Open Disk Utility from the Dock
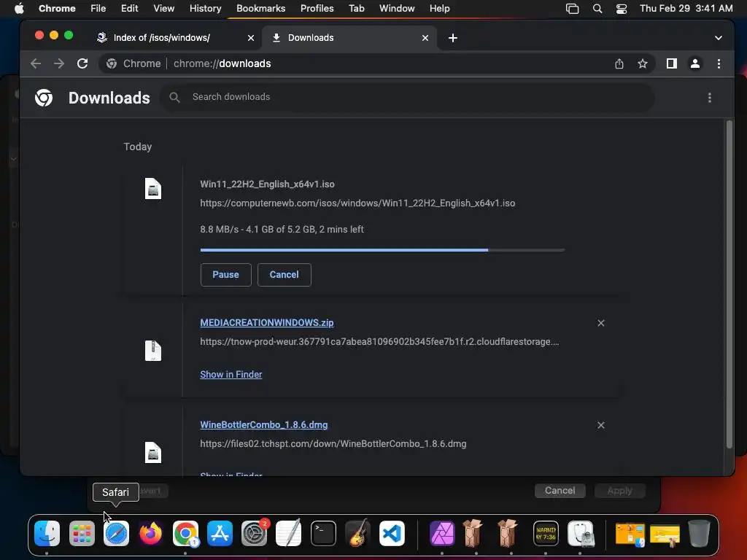The height and width of the screenshot is (560, 747). coord(580,533)
